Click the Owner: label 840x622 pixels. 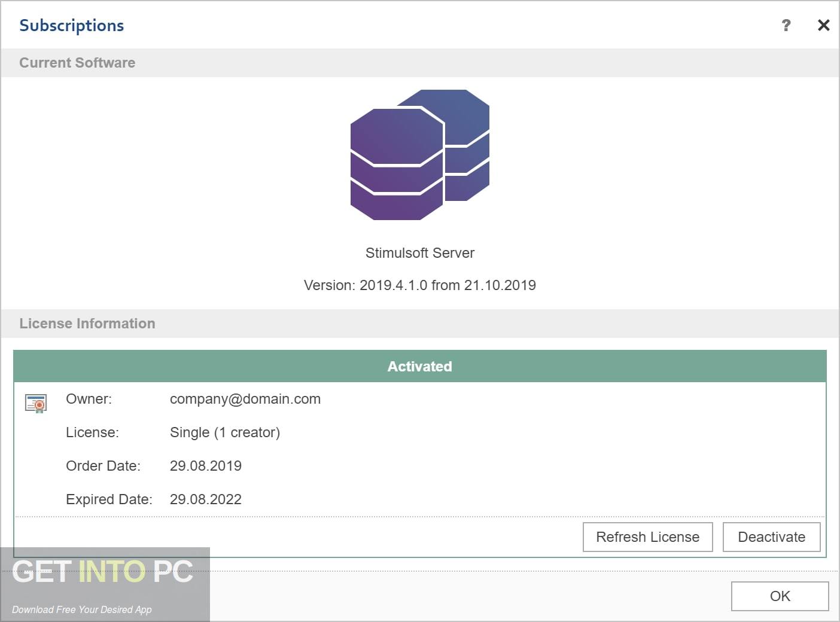[89, 399]
